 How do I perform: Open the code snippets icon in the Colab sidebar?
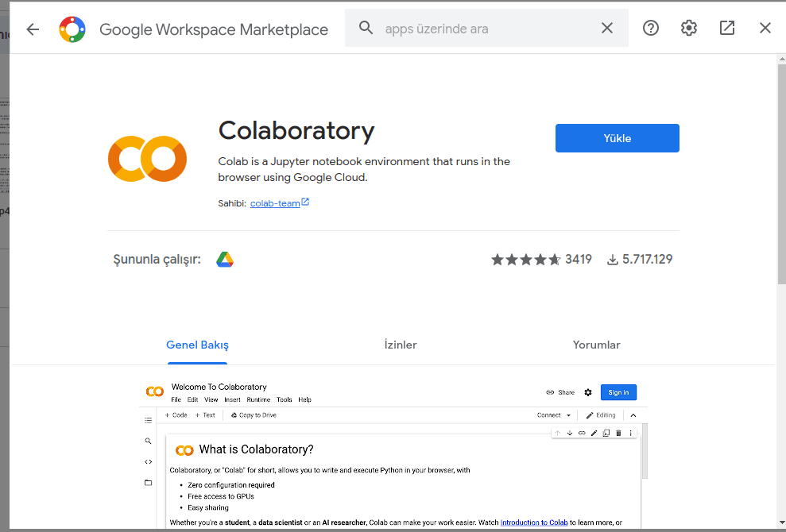click(148, 462)
